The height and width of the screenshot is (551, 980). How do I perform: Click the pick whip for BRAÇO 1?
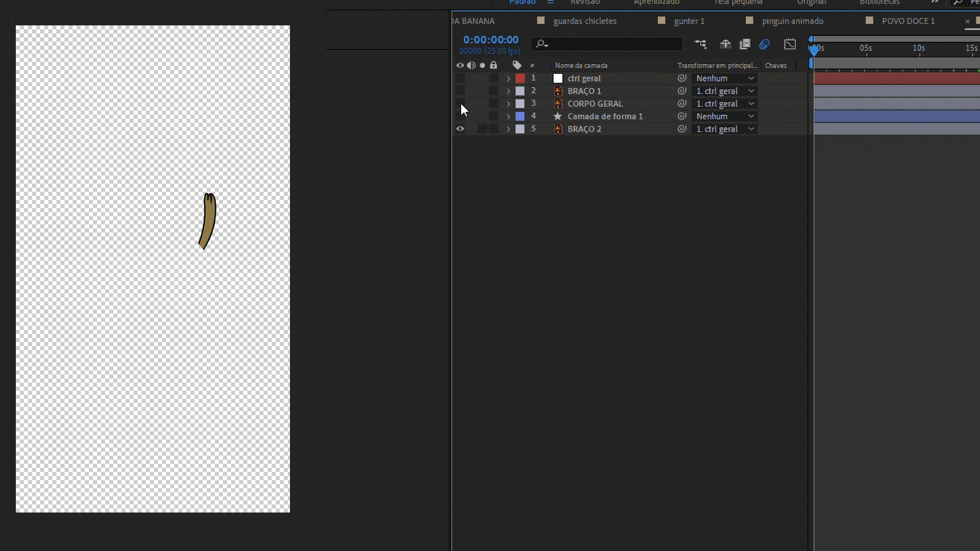pos(681,91)
